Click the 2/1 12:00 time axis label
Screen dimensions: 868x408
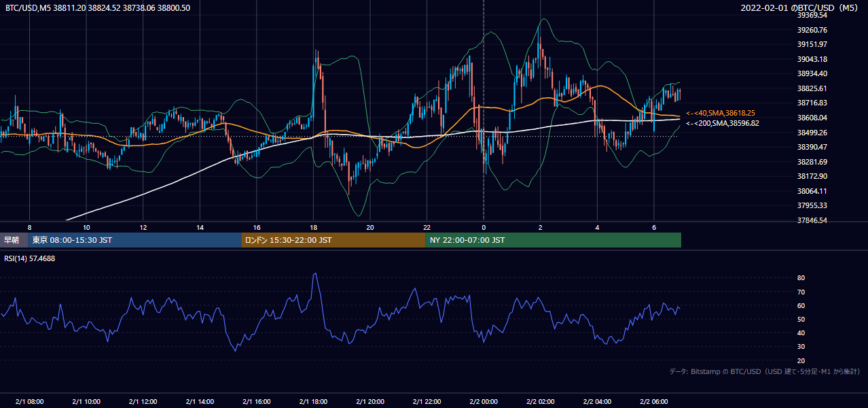tap(143, 401)
